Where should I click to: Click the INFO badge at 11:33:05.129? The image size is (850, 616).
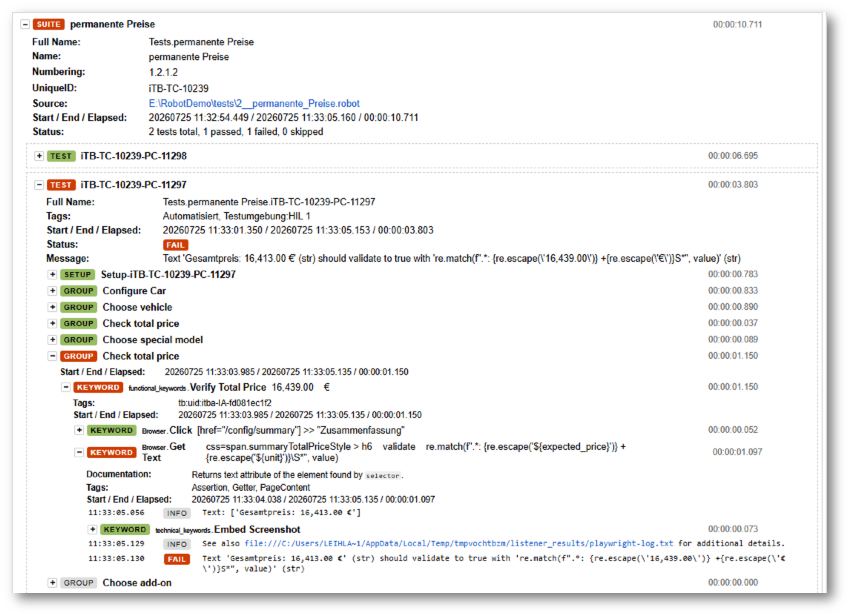[x=177, y=544]
